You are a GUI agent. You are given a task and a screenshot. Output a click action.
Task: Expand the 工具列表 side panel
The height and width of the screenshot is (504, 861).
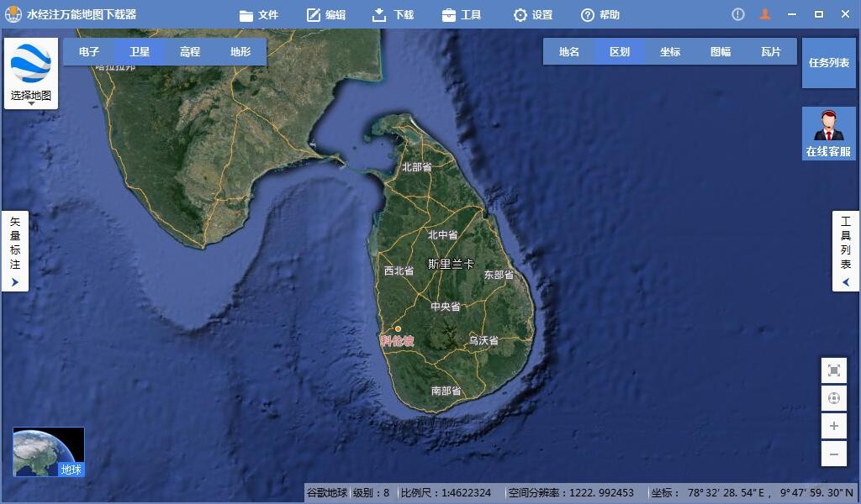point(846,251)
